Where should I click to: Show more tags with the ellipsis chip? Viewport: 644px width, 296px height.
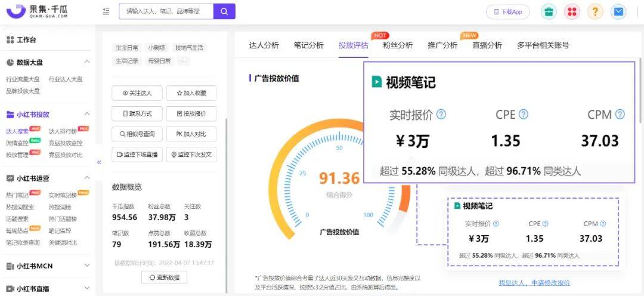(x=184, y=61)
